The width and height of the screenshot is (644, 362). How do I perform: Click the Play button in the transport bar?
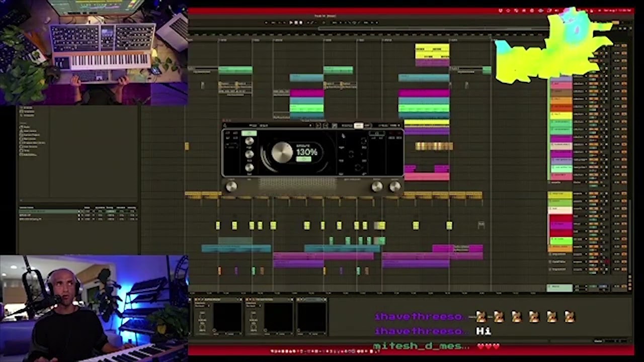click(x=290, y=23)
